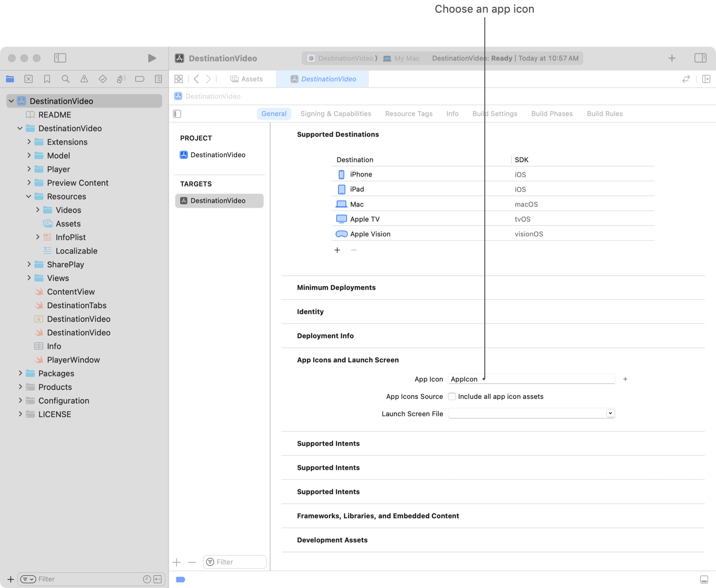Click the Run play button
The width and height of the screenshot is (716, 588).
pos(152,58)
